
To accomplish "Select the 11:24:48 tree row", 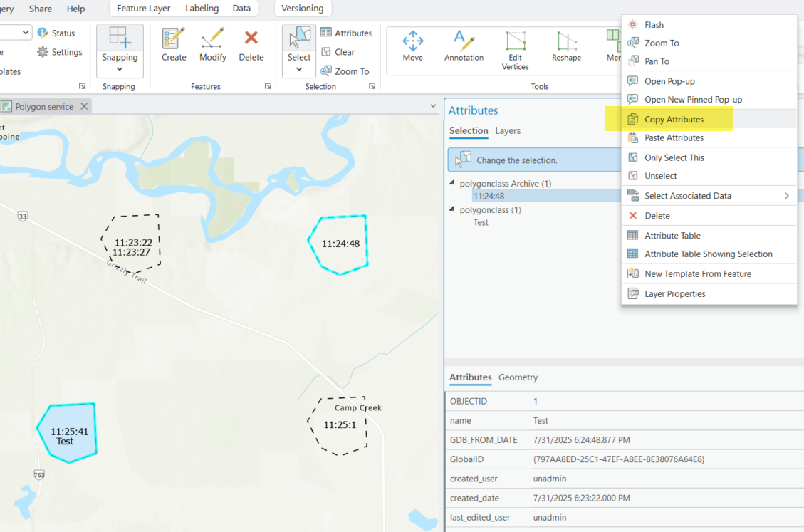I will pos(546,196).
